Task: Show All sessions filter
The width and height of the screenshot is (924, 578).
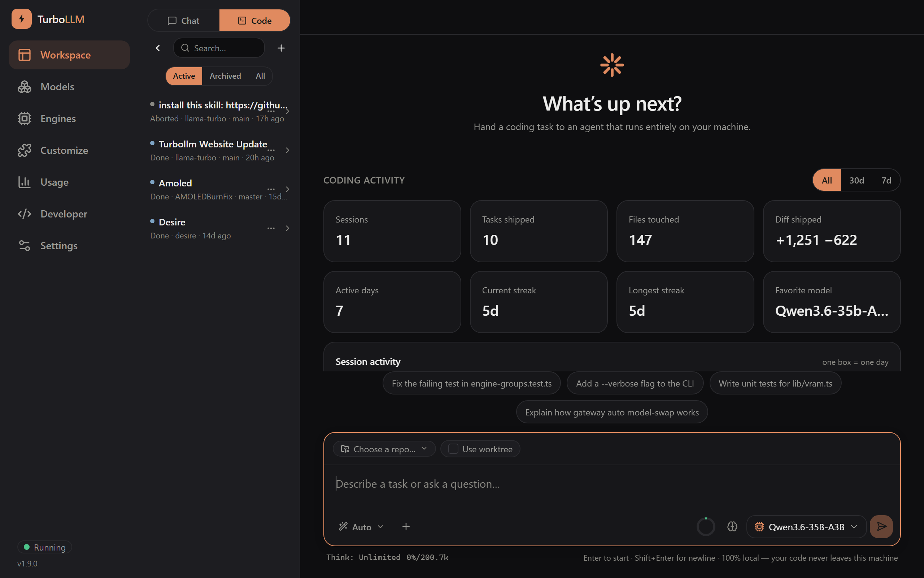Action: coord(260,76)
